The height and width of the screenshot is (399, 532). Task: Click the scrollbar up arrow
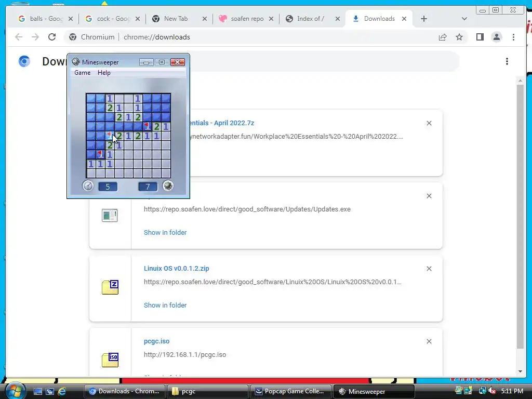(520, 81)
